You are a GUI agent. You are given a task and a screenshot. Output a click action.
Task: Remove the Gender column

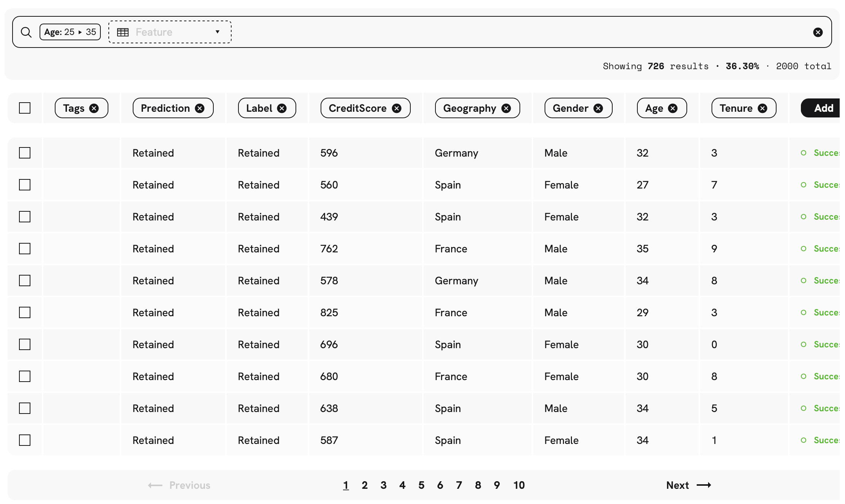(598, 108)
